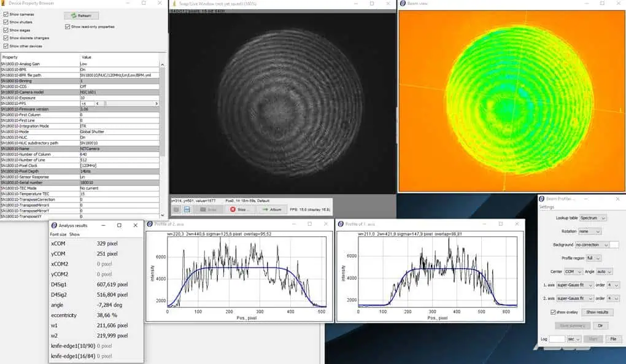The height and width of the screenshot is (364, 626).
Task: Click the blue save icon in Snap/Live toolbar
Action: (187, 209)
